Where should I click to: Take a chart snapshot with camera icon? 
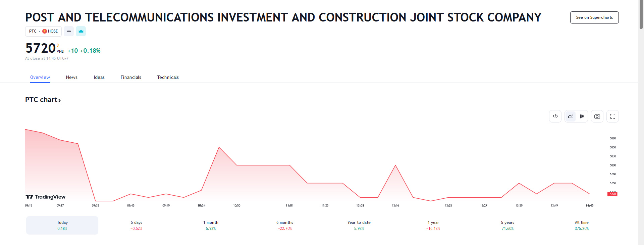(x=597, y=116)
